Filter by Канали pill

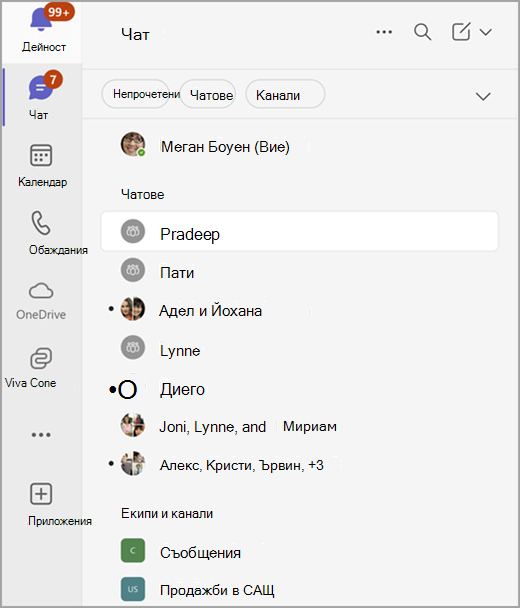point(285,94)
